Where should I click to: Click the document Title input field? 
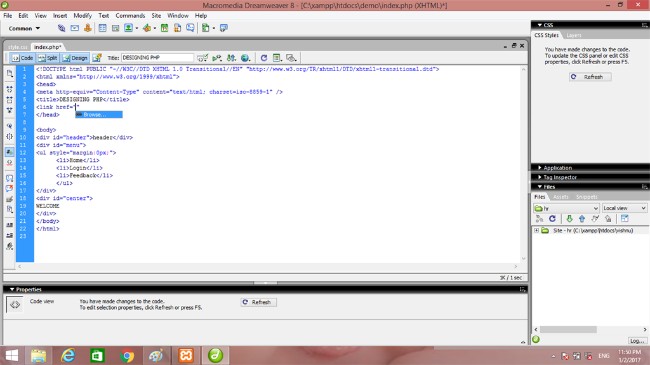pyautogui.click(x=157, y=58)
